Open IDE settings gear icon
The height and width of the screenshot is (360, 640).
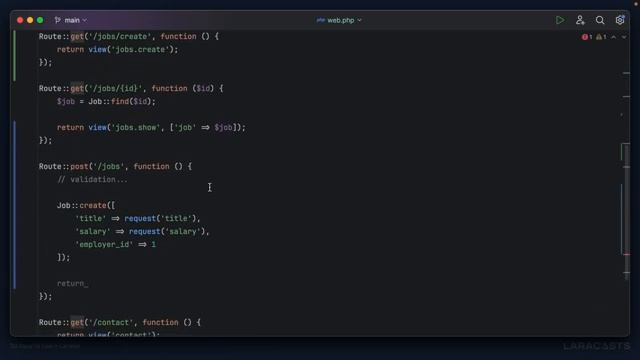point(620,20)
